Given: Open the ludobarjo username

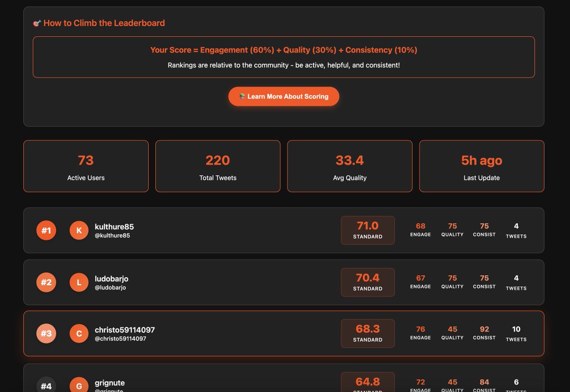Looking at the screenshot, I should pos(112,279).
